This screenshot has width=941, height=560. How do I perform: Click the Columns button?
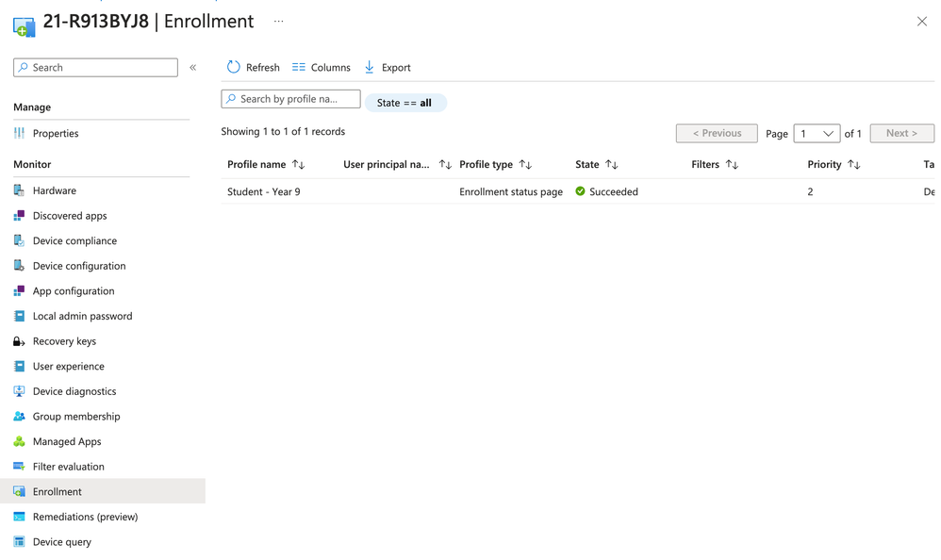click(322, 68)
